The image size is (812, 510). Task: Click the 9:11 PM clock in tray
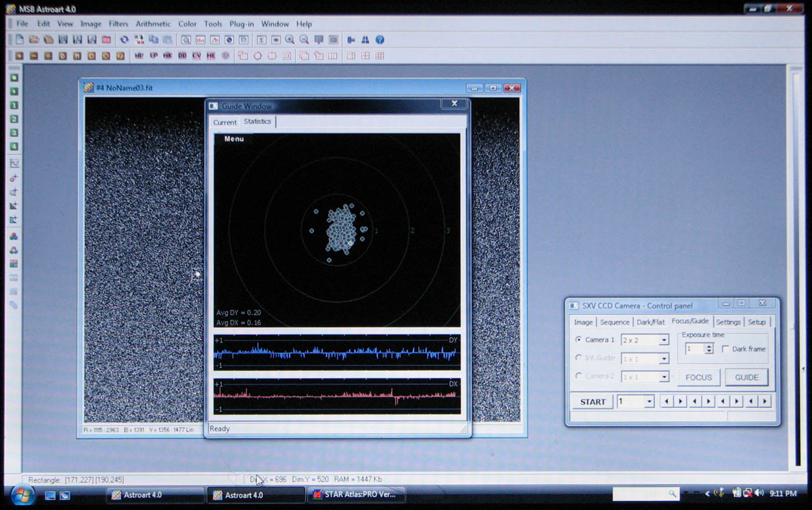tap(782, 493)
